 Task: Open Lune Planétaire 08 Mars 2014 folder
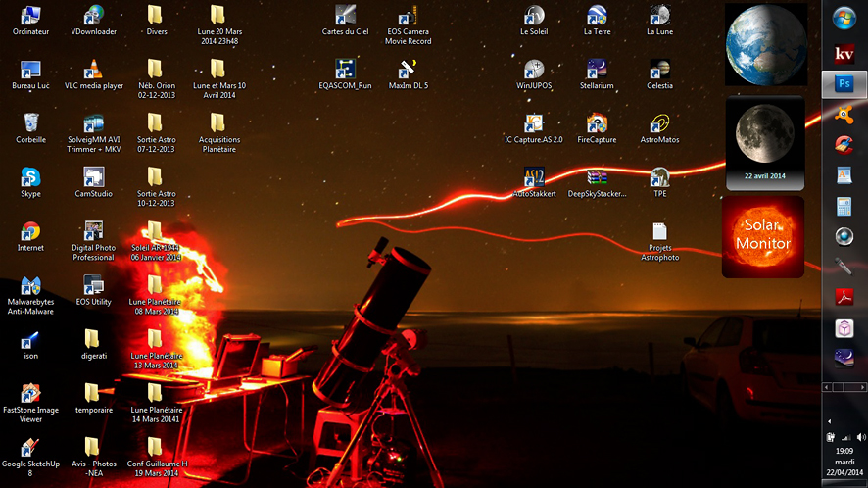pyautogui.click(x=156, y=295)
